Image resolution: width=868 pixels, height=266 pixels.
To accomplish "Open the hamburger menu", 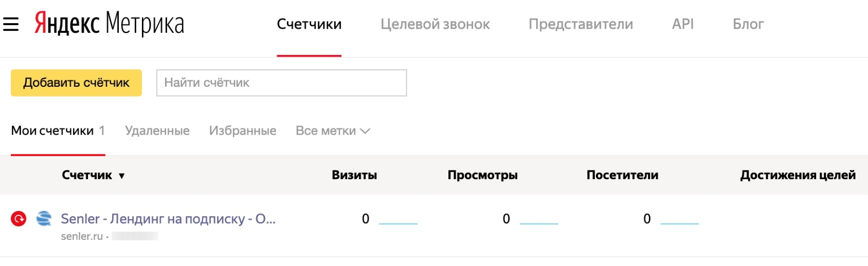I will (x=11, y=24).
